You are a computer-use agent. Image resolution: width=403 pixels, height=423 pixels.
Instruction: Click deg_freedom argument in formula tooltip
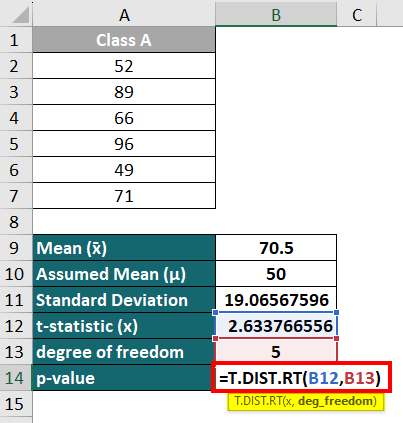(335, 401)
